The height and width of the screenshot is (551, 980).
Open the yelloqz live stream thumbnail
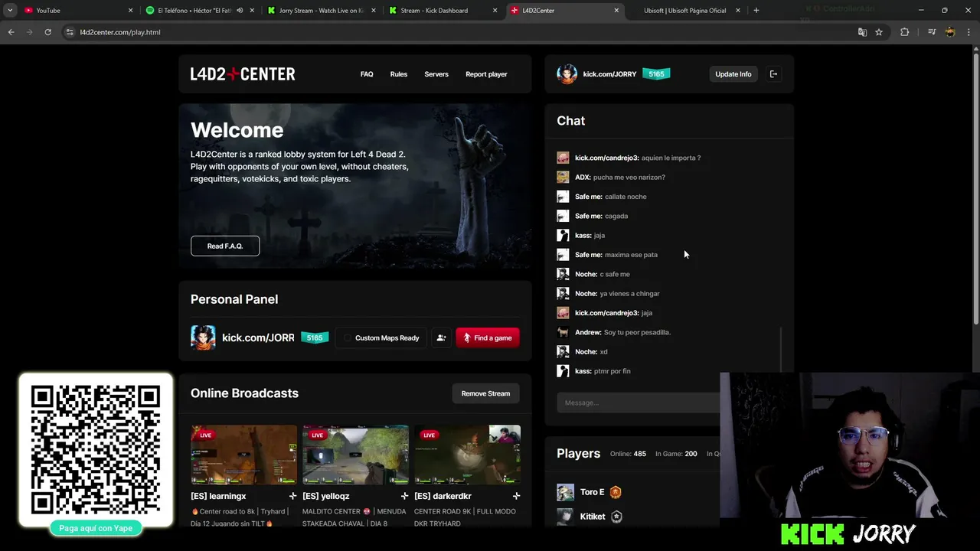[355, 455]
